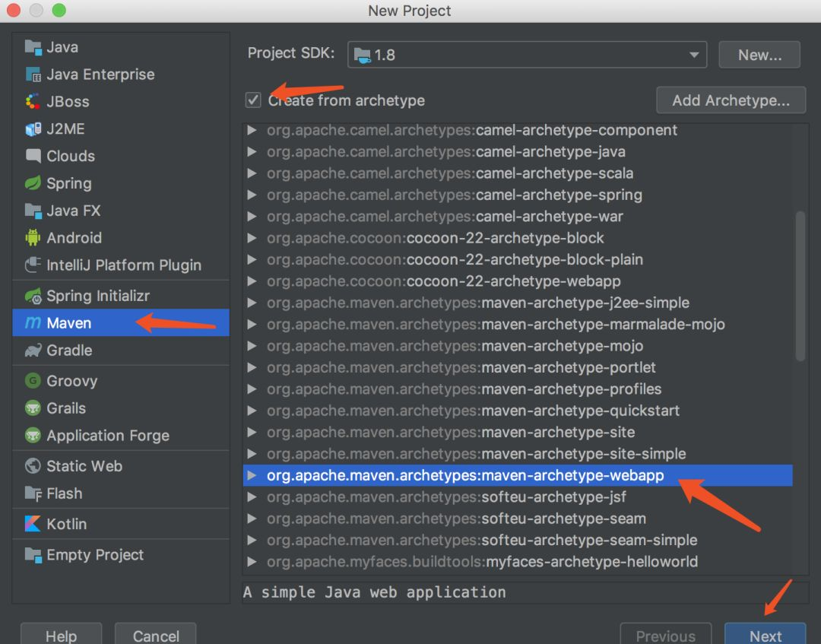Select Java Enterprise project type
821x644 pixels.
(x=121, y=75)
